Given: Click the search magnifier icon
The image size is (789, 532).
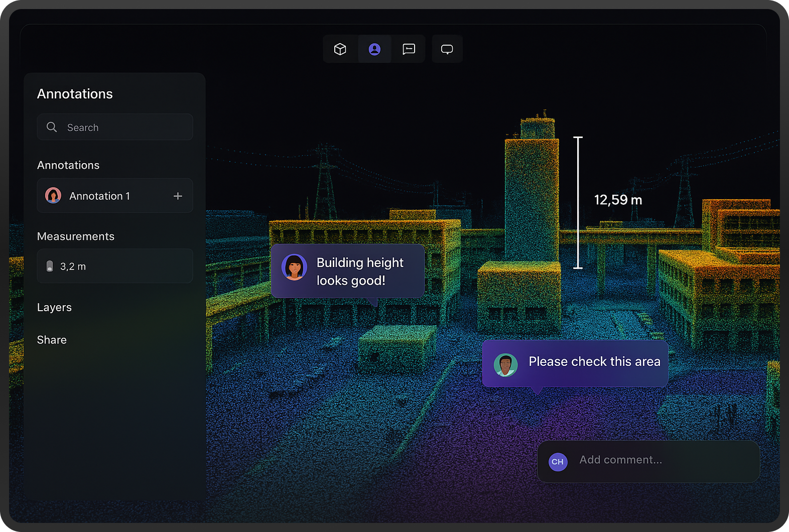Looking at the screenshot, I should point(52,127).
